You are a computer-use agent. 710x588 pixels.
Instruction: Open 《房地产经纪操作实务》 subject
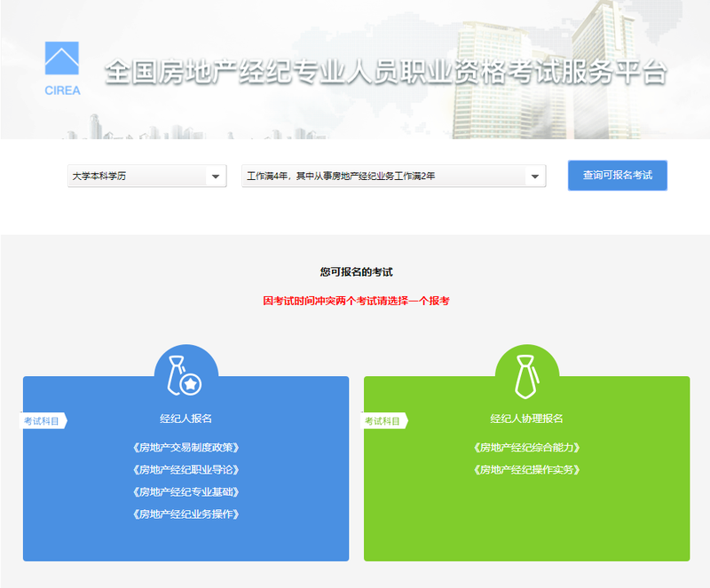click(526, 470)
